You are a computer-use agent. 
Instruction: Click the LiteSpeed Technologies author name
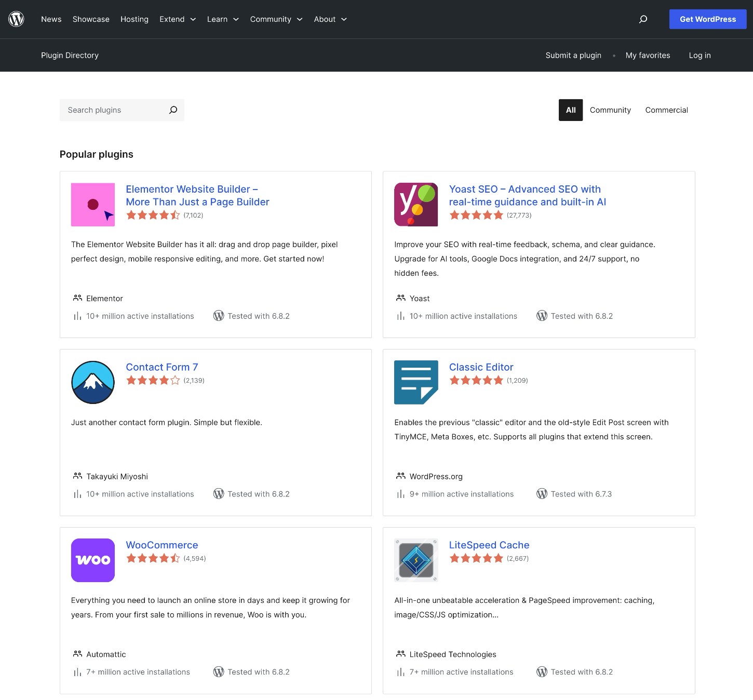click(x=453, y=654)
